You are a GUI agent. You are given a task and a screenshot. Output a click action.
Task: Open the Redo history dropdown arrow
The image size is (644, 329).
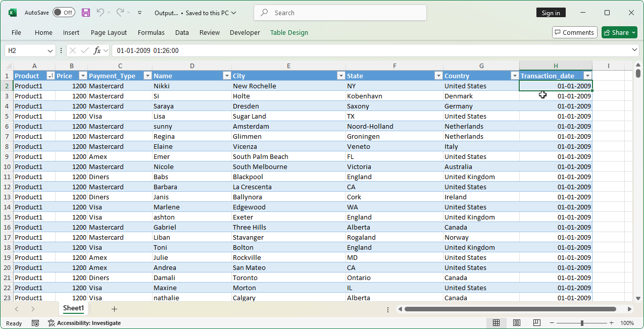(129, 13)
